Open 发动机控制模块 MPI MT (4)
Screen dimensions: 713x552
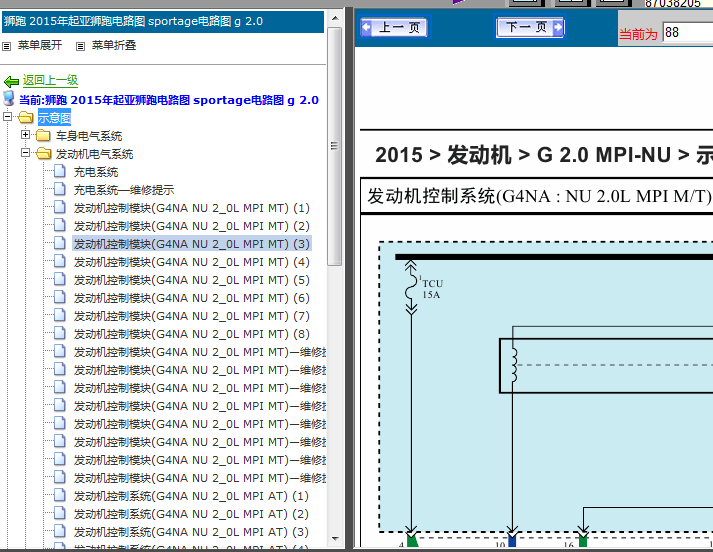(191, 262)
